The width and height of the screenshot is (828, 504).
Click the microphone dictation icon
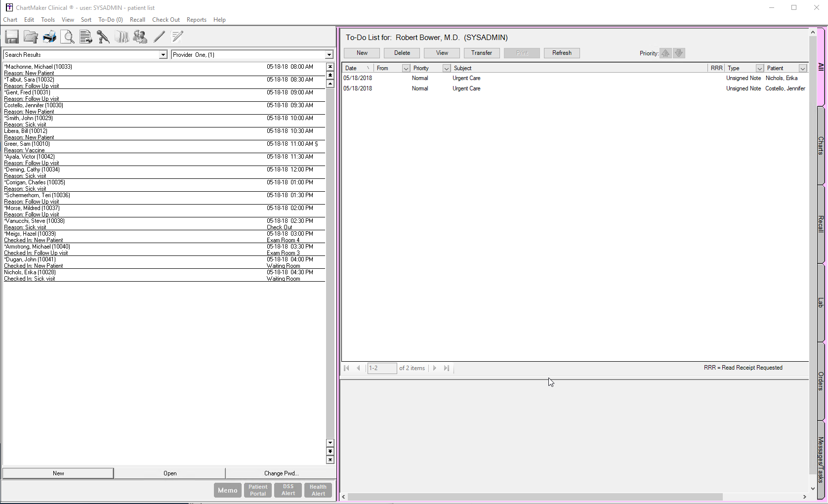(103, 37)
